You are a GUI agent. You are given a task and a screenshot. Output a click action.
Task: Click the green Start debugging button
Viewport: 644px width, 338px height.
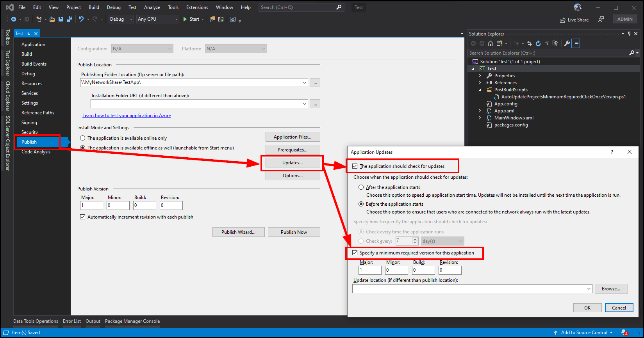[191, 19]
